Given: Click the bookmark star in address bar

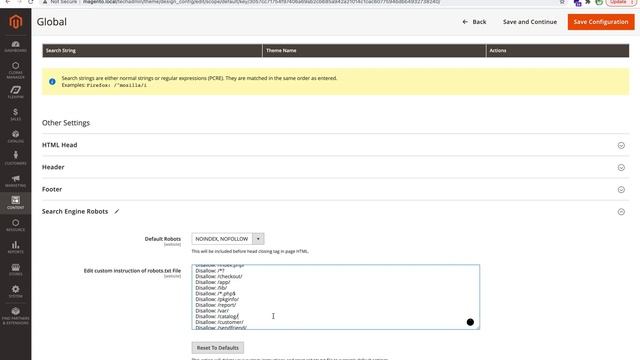Looking at the screenshot, I should pyautogui.click(x=562, y=2).
